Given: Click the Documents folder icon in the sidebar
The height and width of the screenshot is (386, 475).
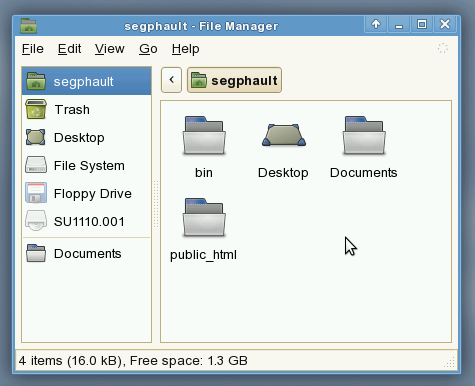Looking at the screenshot, I should coord(36,253).
